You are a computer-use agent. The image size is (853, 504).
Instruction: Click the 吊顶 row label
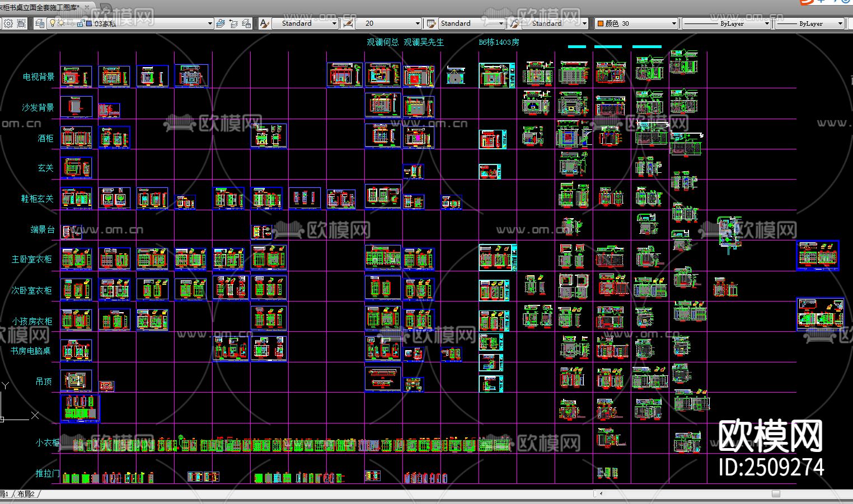click(44, 381)
